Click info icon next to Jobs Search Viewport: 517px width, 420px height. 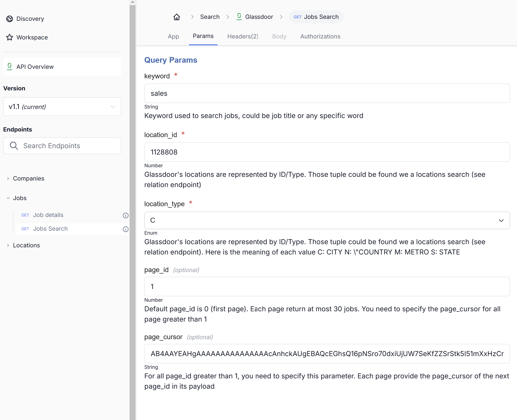click(x=125, y=229)
